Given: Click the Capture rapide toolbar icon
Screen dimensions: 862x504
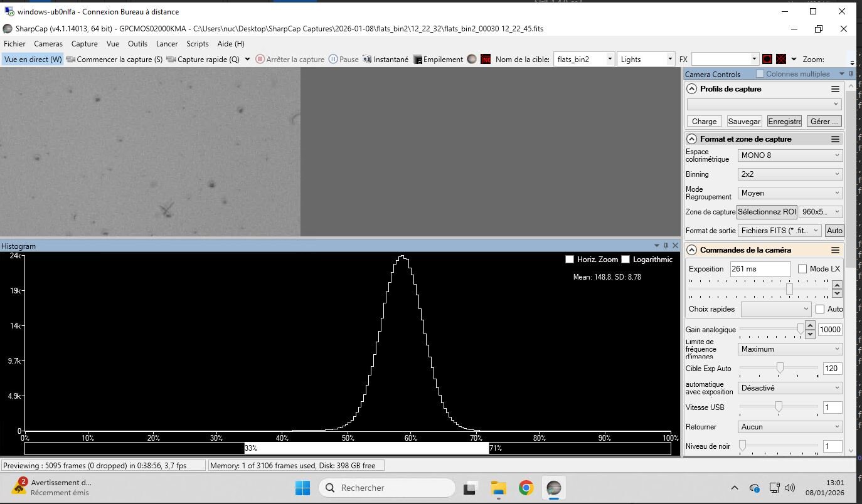Looking at the screenshot, I should [x=171, y=60].
